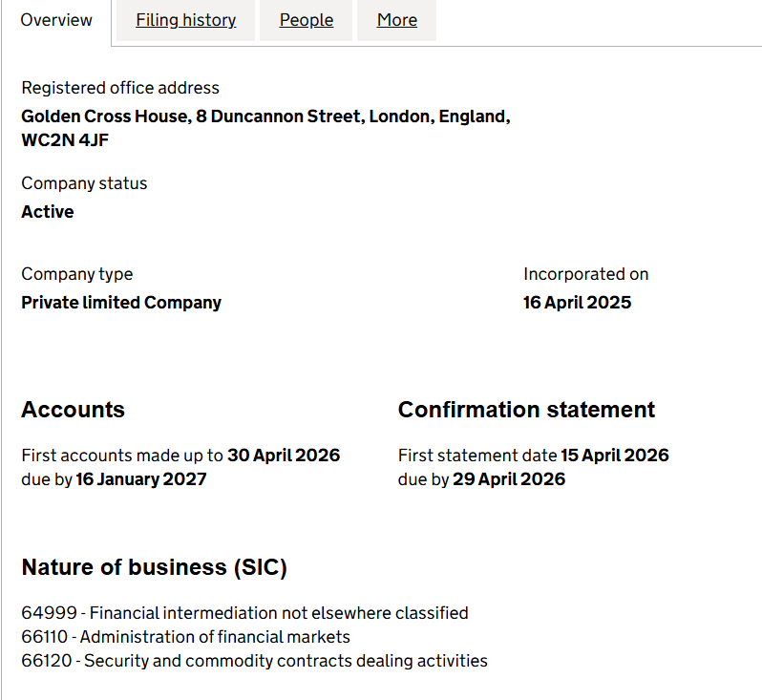This screenshot has width=762, height=700.
Task: Click the Confirmation statement heading
Action: [x=526, y=410]
